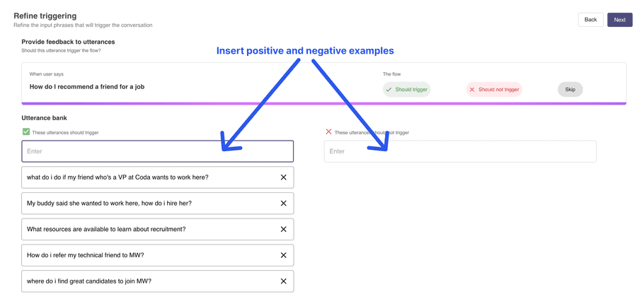
Task: Focus the should-not-trigger Enter input field
Action: pos(460,151)
